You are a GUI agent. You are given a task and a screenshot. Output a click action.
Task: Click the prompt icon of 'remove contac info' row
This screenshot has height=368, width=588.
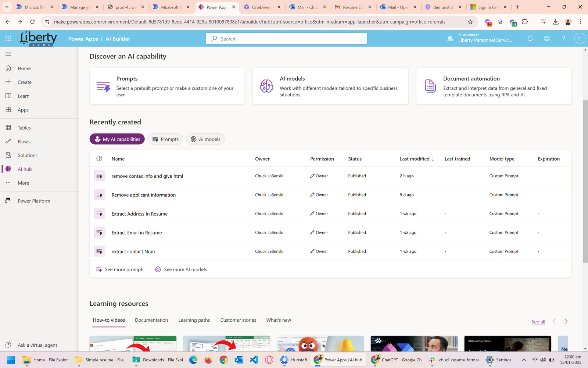tap(99, 176)
